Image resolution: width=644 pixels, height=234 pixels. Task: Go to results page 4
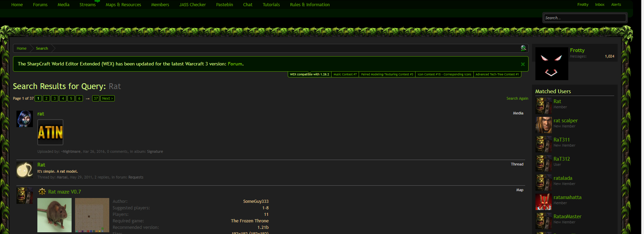click(x=63, y=98)
